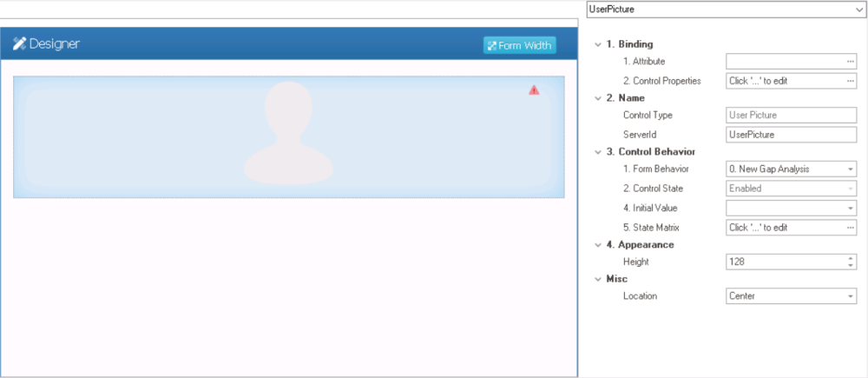This screenshot has height=378, width=868.
Task: Click the '4. Initial Value' label
Action: click(650, 209)
